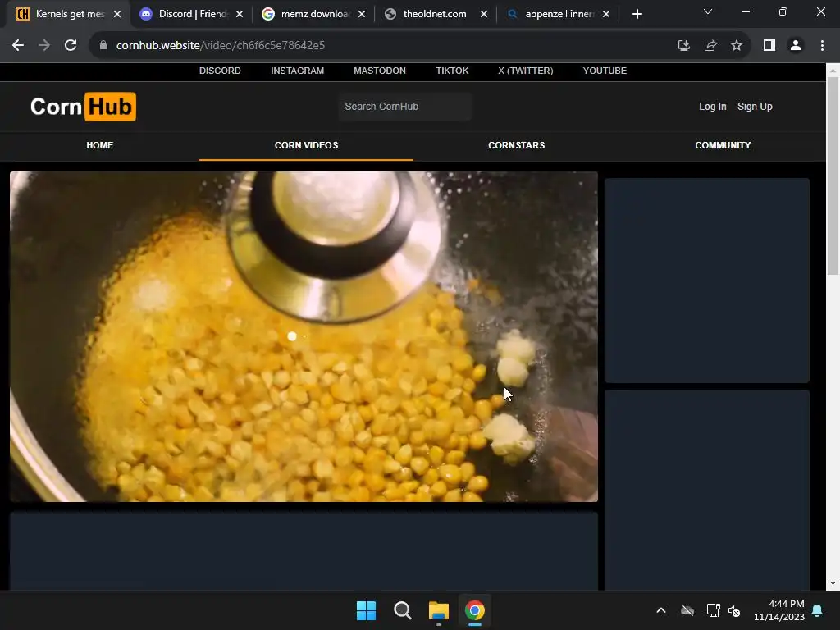
Task: Open File Explorer from the taskbar
Action: 438,610
